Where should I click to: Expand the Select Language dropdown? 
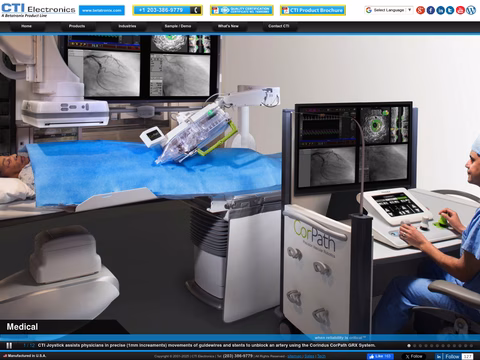click(389, 10)
